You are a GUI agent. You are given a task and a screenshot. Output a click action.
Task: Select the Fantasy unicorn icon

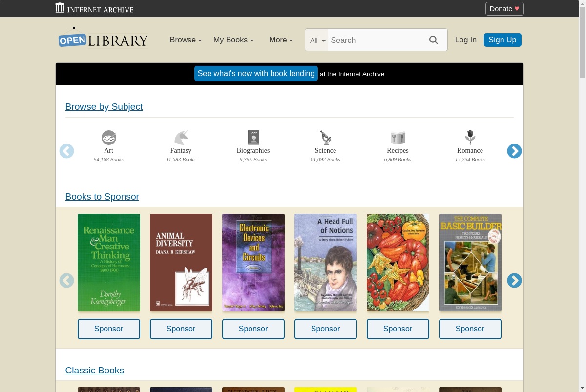(x=181, y=138)
